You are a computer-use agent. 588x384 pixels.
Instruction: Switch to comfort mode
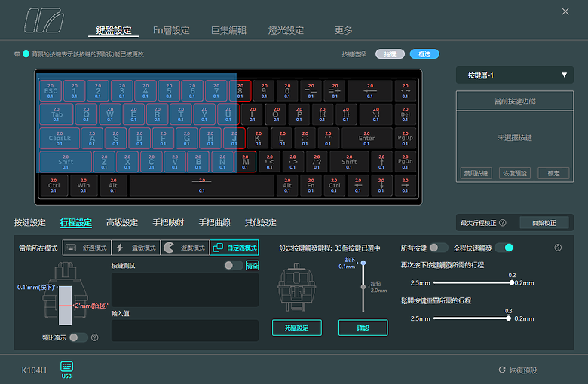pyautogui.click(x=87, y=248)
